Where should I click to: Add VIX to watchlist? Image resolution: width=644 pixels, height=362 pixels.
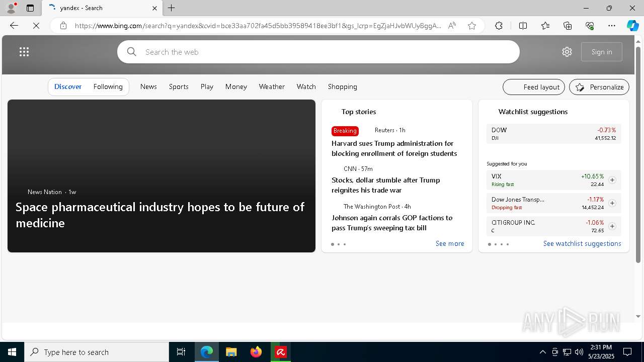(x=612, y=180)
